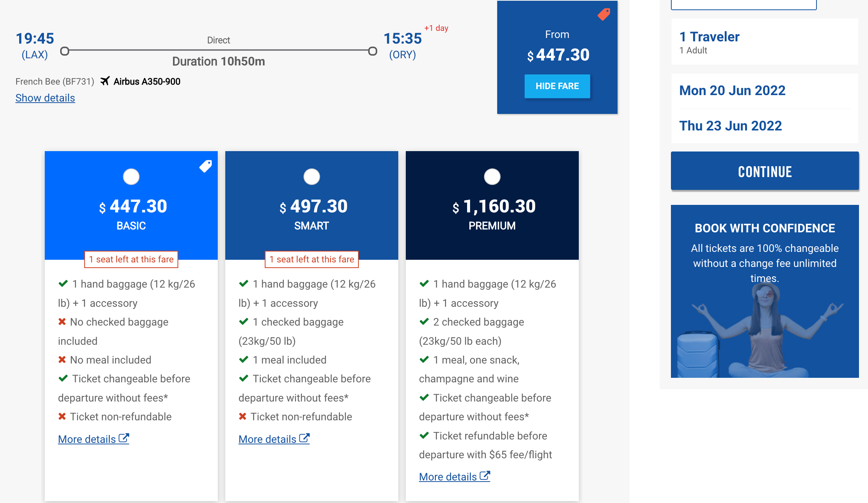Expand flight details via Show details link
The width and height of the screenshot is (868, 503).
46,98
